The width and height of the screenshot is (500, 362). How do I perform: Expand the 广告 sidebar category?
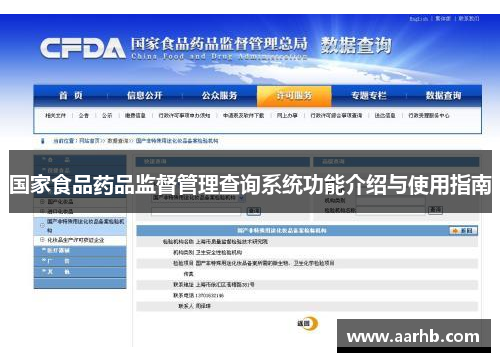point(80,261)
